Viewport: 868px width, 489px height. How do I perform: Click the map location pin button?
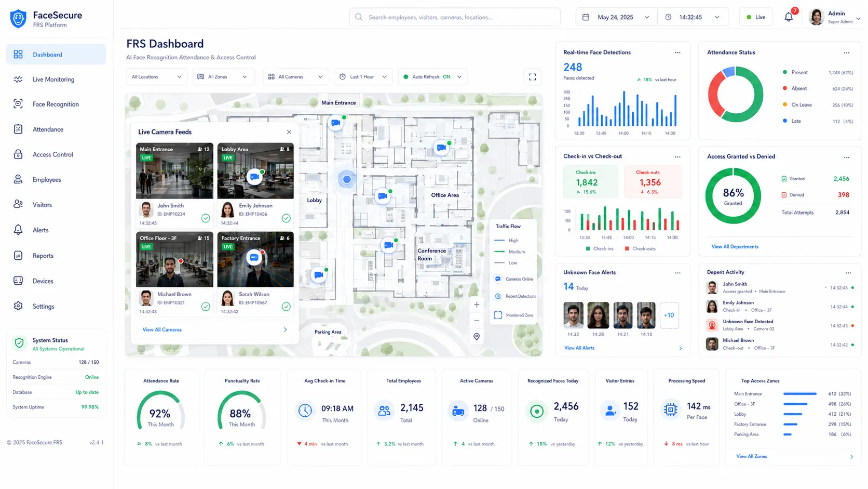click(477, 337)
